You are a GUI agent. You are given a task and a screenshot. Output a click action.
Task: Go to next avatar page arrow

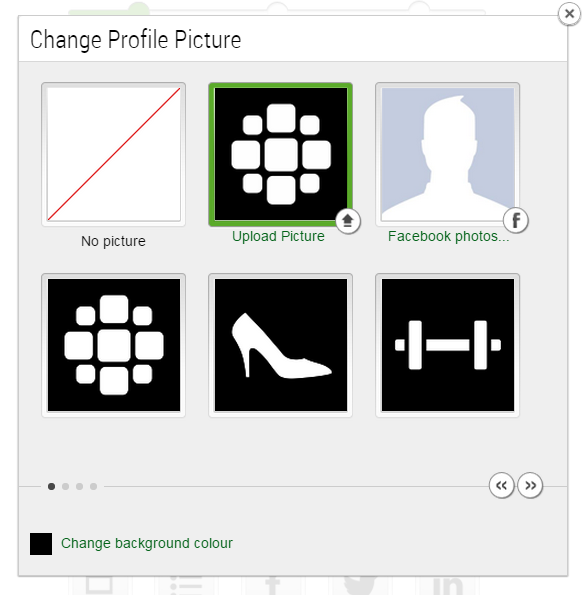click(x=530, y=485)
